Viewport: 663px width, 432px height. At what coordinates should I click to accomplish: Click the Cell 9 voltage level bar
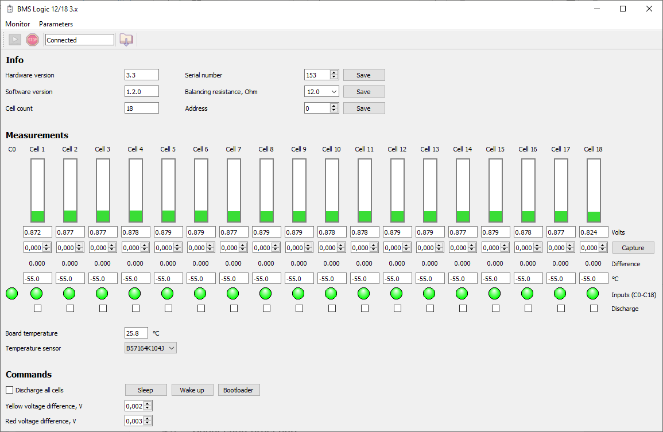299,190
